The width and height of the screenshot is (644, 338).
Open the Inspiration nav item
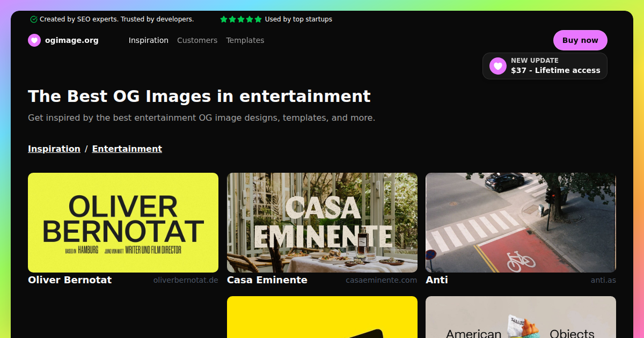[x=149, y=40]
